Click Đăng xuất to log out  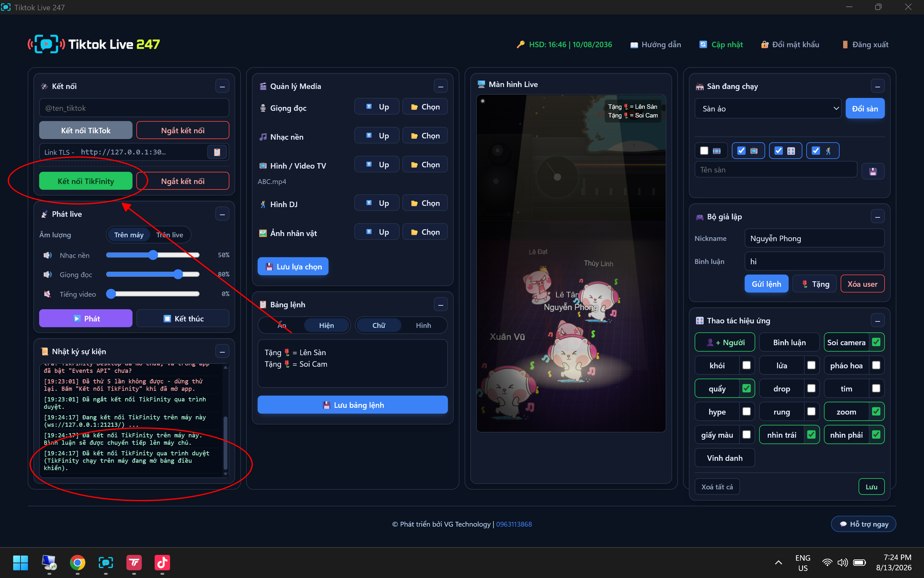(865, 44)
